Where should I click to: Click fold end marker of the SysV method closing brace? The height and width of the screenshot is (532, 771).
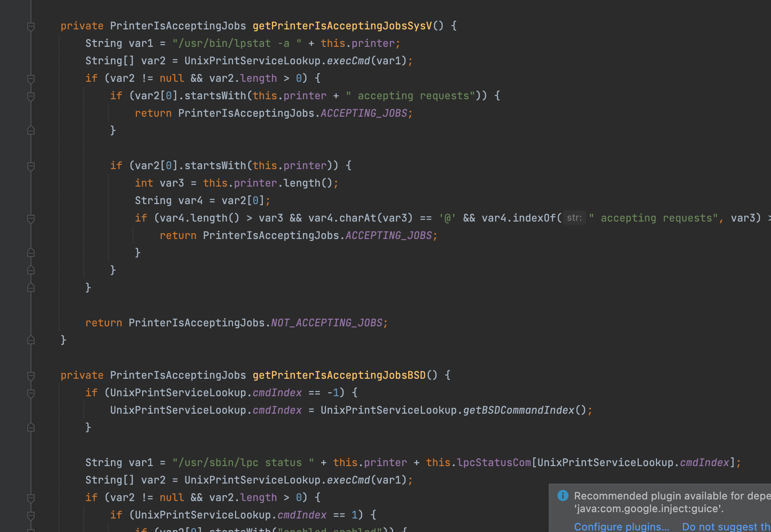[x=31, y=340]
